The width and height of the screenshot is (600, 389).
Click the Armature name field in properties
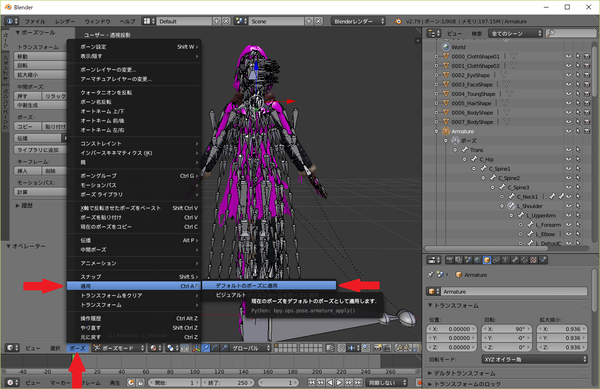[514, 291]
